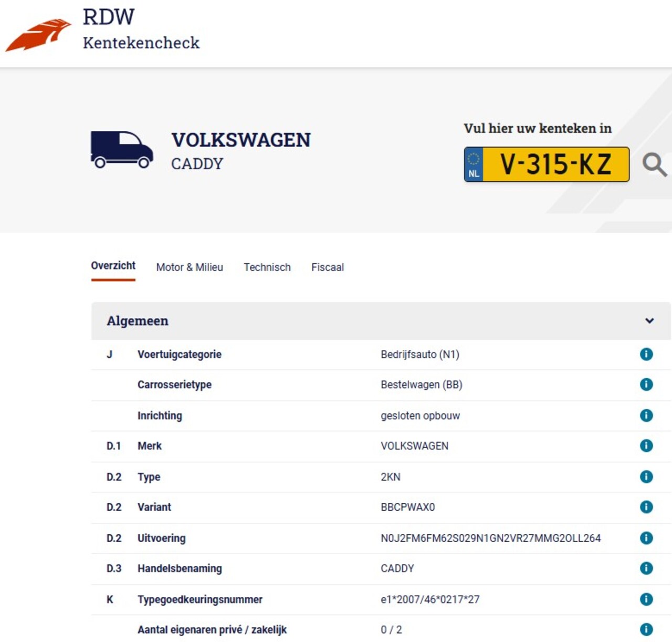Open info icon for Uitvoering
Screen dimensions: 672x642
pyautogui.click(x=646, y=538)
